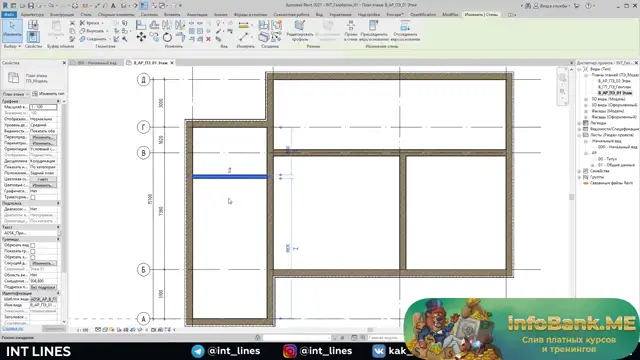Click the scale value input field
The width and height of the screenshot is (640, 360).
point(43,107)
